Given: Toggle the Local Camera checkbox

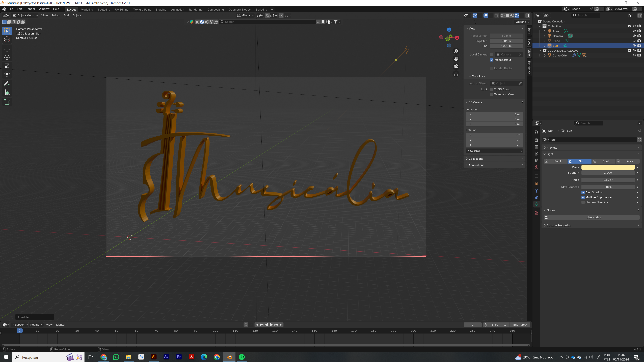Looking at the screenshot, I should click(492, 54).
